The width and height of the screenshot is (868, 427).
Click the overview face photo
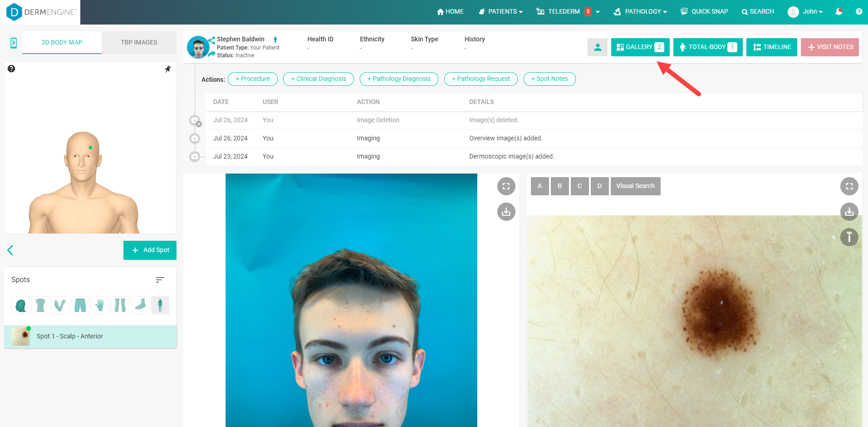pyautogui.click(x=351, y=300)
